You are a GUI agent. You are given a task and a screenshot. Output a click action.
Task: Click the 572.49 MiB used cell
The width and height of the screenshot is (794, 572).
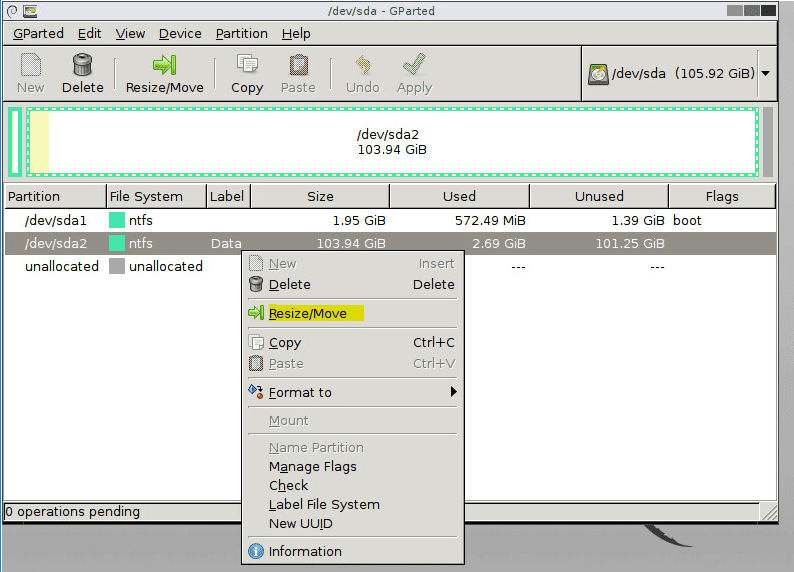[x=490, y=221]
